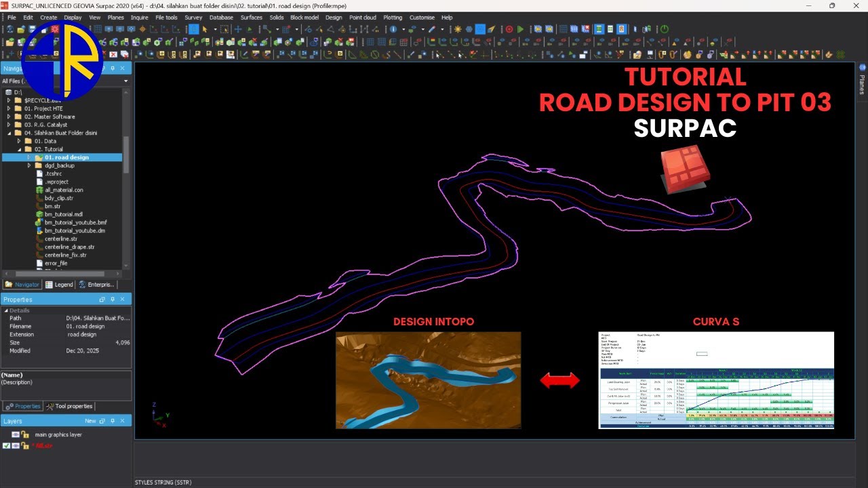The height and width of the screenshot is (488, 868).
Task: Click the blue hexagon icon in top toolbar
Action: coord(469,29)
